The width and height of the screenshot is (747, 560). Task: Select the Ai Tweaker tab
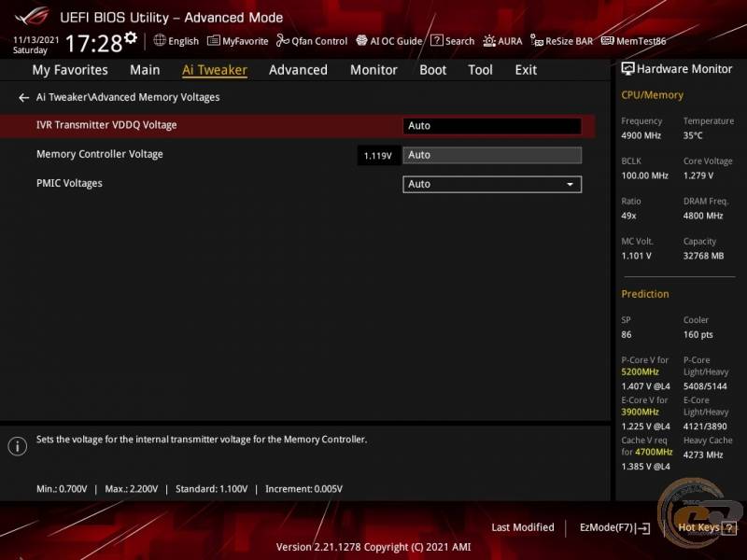click(215, 70)
